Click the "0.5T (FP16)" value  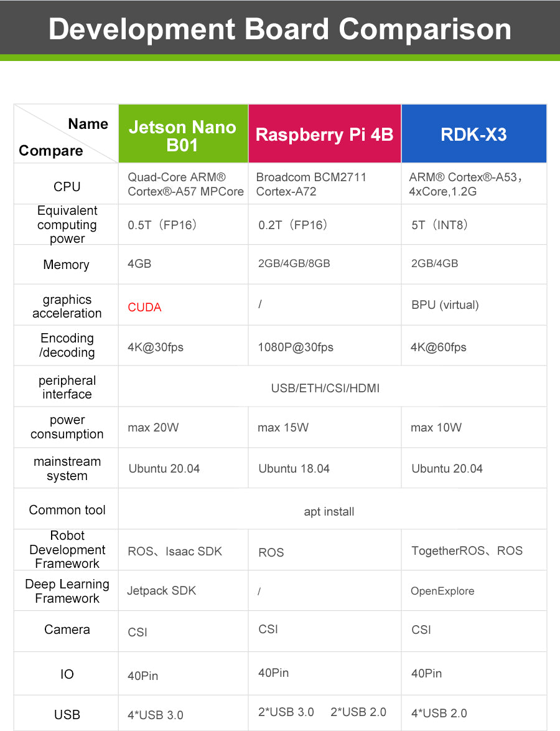[x=162, y=225]
